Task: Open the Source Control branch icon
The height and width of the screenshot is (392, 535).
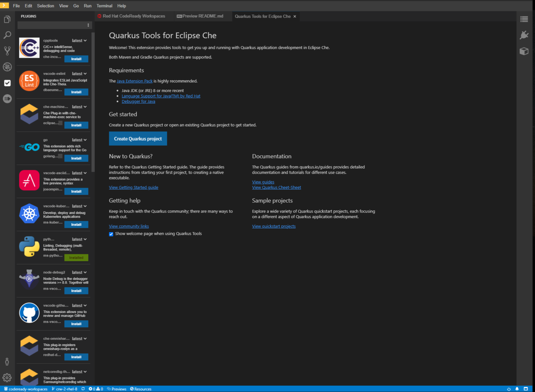Action: (7, 51)
